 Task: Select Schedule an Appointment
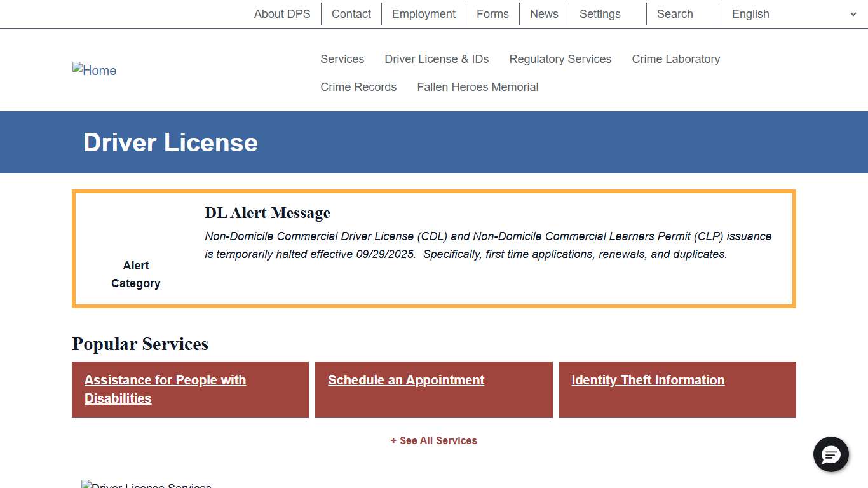[x=405, y=380]
